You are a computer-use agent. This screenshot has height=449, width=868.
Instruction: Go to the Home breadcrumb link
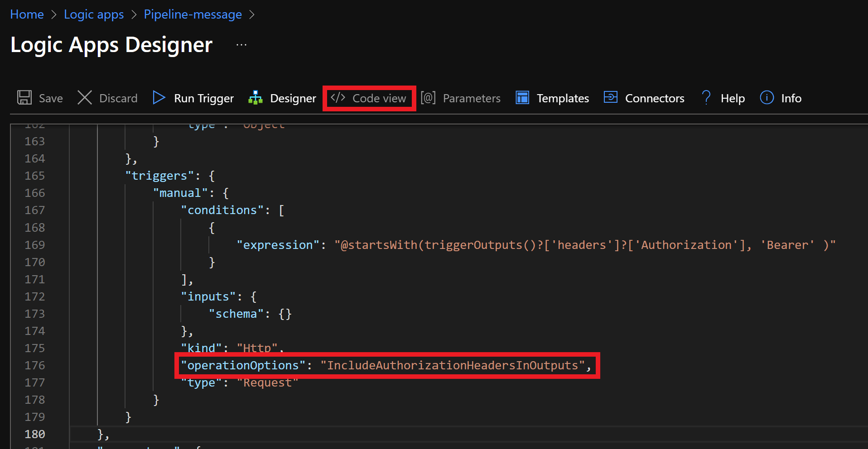pos(27,14)
